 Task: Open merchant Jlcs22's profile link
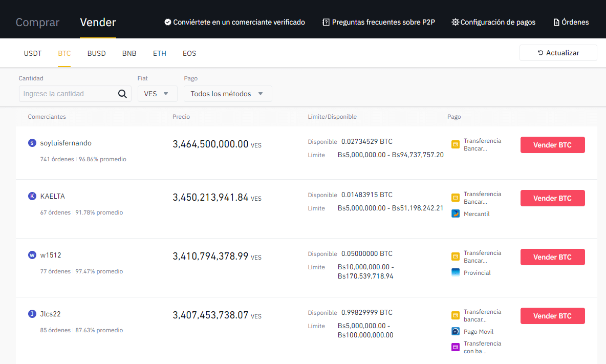tap(51, 314)
